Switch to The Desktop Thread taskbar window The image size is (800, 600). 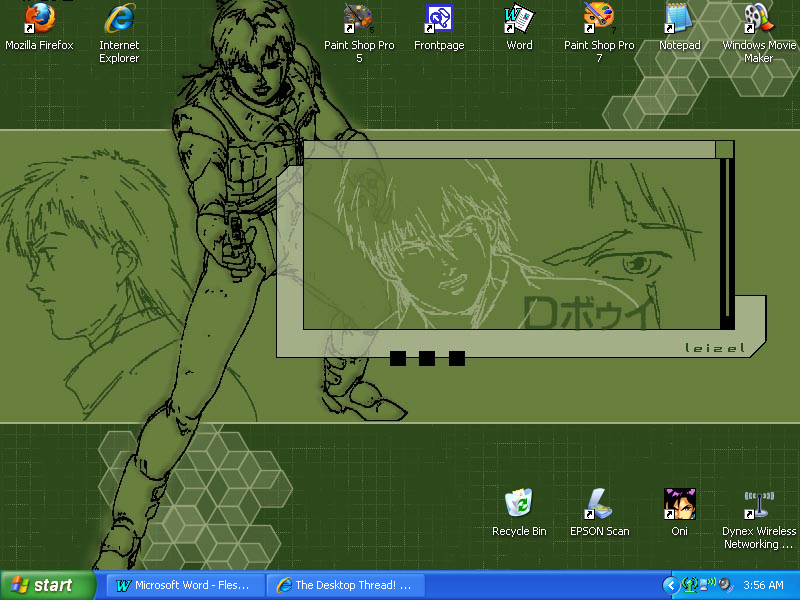(346, 585)
